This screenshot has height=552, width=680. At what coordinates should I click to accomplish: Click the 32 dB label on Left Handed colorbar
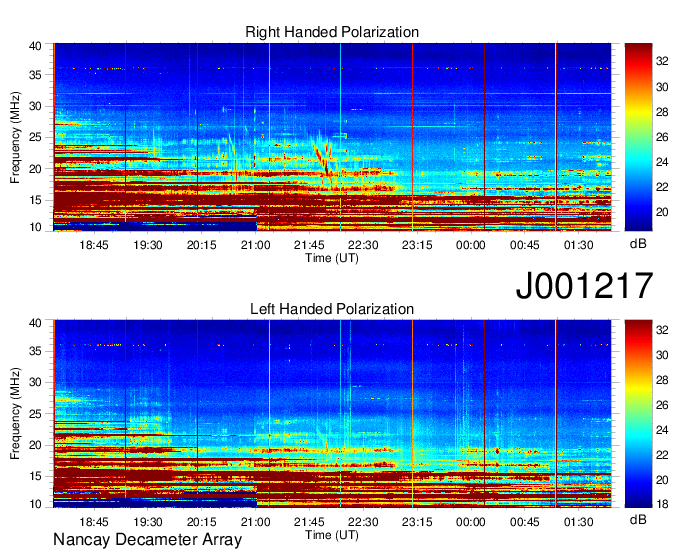pyautogui.click(x=662, y=330)
